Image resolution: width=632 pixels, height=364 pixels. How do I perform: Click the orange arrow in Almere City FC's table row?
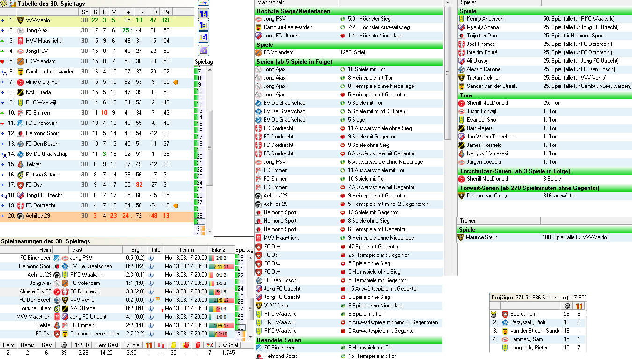click(176, 82)
